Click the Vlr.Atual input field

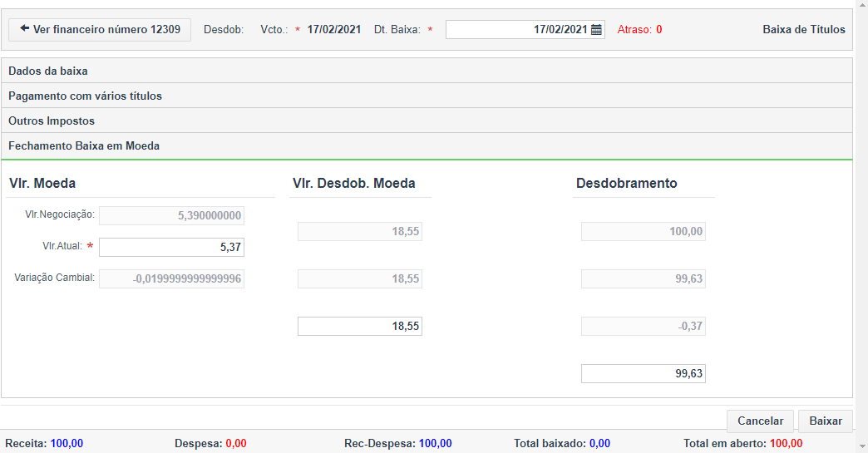pos(171,247)
